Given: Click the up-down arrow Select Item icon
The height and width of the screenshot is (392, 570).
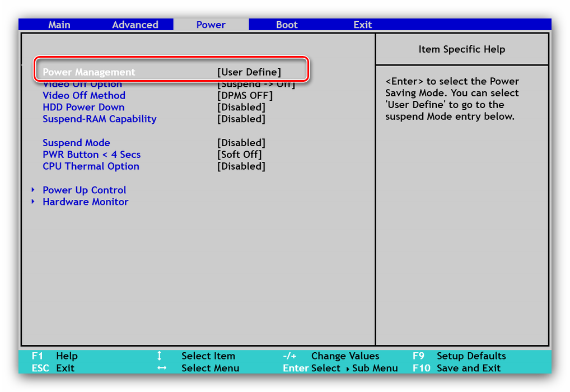Looking at the screenshot, I should [160, 356].
